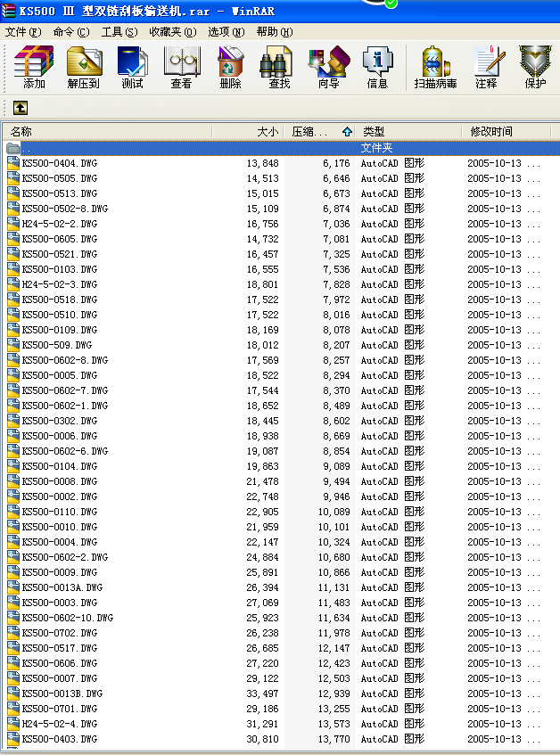Screen dimensions: 560x755
Task: Select file KS500-0602-8.DWG
Action: (x=64, y=360)
